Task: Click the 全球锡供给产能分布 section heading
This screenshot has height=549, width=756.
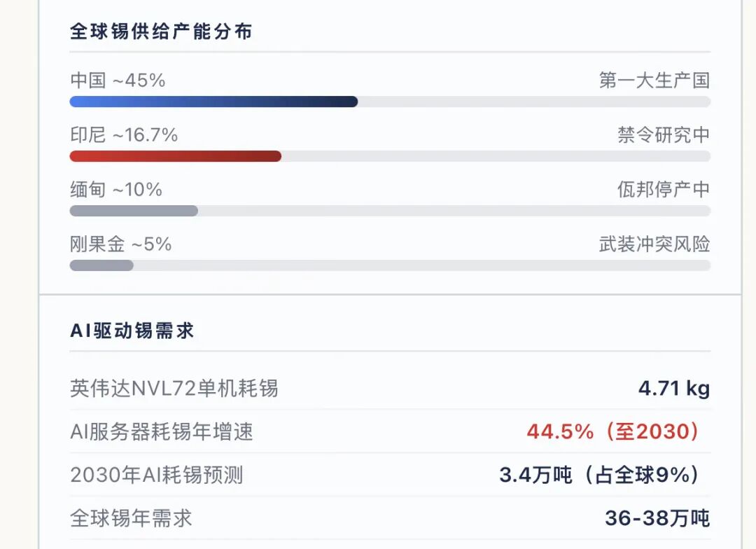Action: 161,32
